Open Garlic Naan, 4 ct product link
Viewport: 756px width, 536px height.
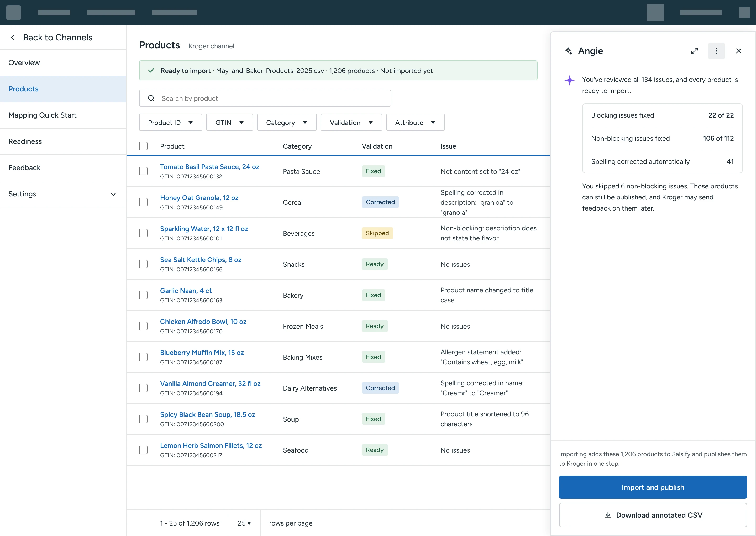coord(186,291)
